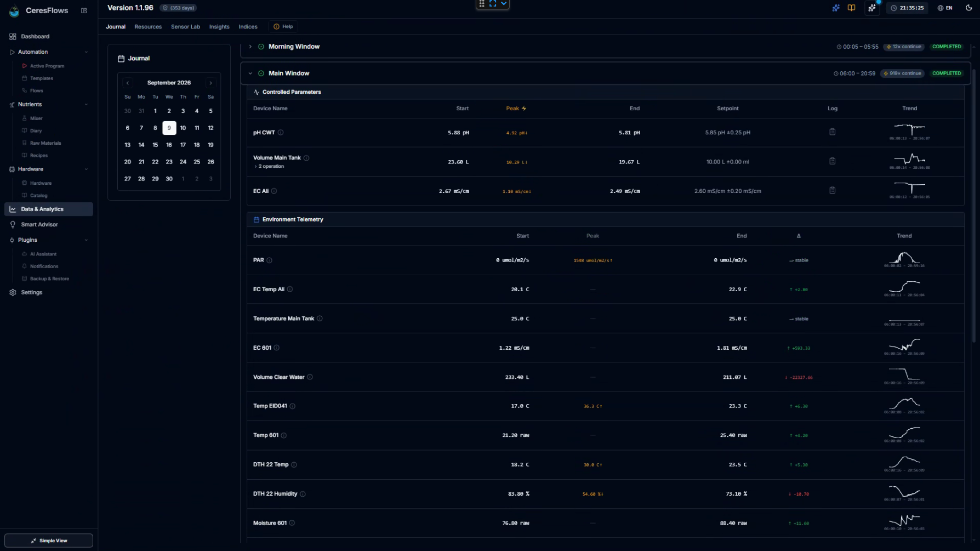
Task: Switch to Simple View
Action: pos(49,541)
